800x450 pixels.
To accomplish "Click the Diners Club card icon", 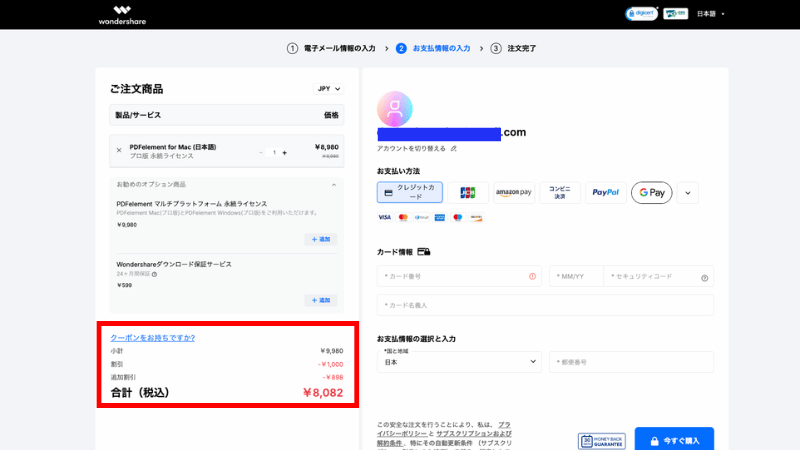I will click(x=421, y=217).
